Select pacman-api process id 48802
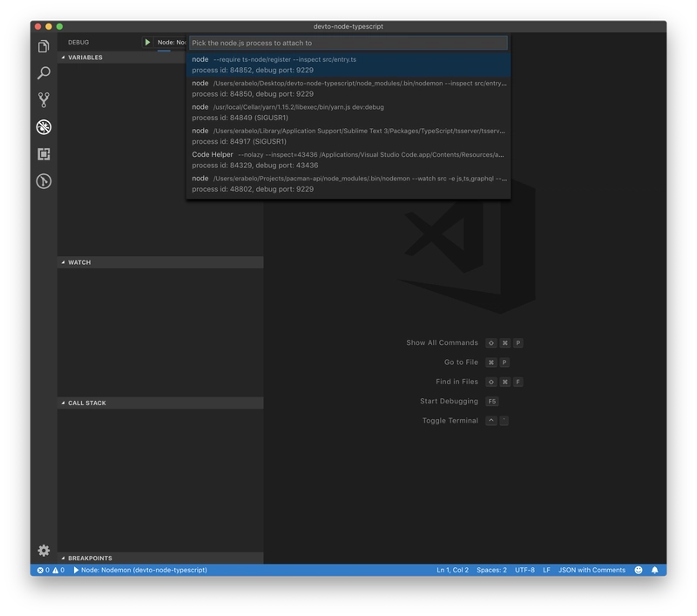697x616 pixels. (348, 184)
